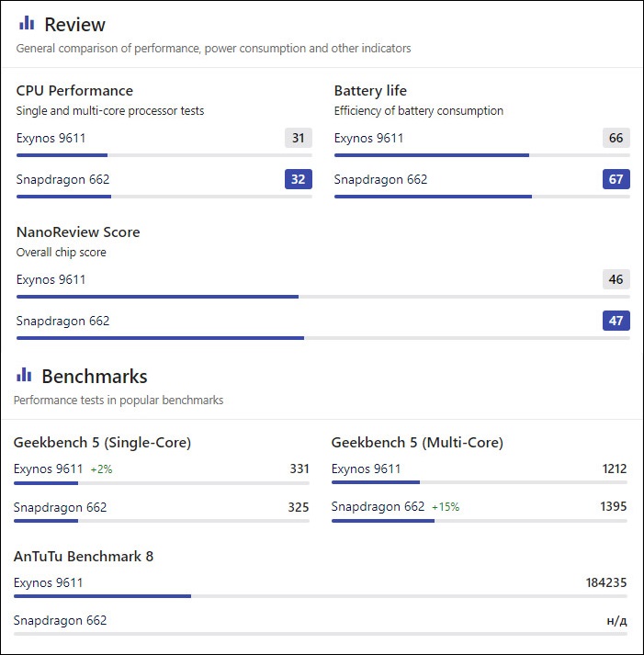Click the NanoReview Score heading
Viewport: 644px width, 655px height.
pos(78,232)
